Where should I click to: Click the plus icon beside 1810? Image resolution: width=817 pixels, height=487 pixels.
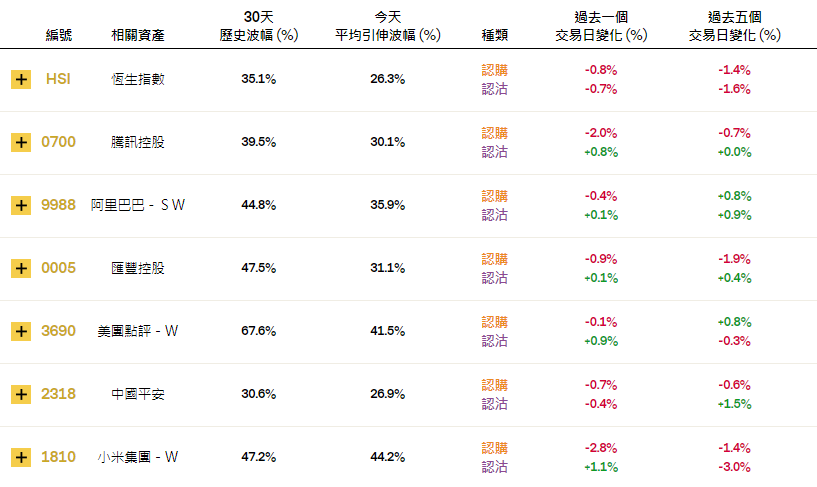coord(20,457)
